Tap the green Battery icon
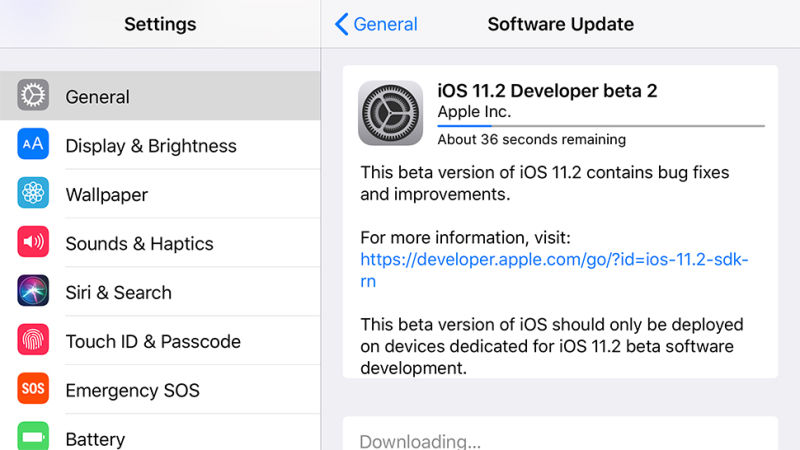 pos(33,436)
